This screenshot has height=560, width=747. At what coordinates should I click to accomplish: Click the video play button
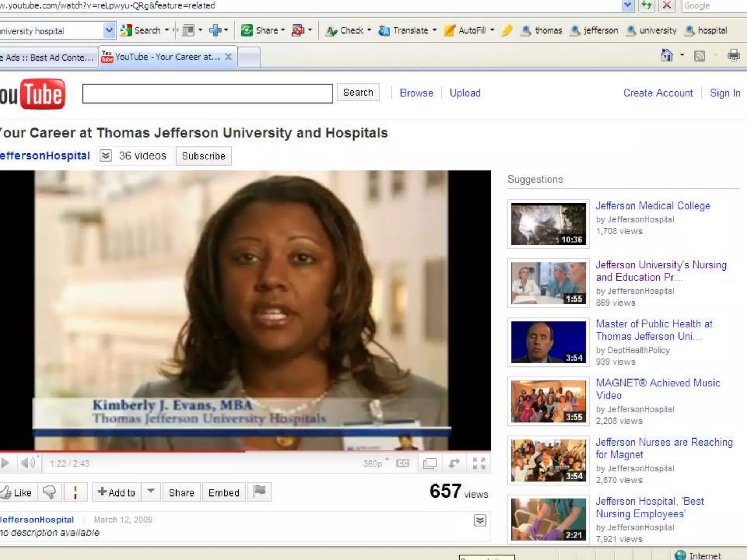(5, 463)
